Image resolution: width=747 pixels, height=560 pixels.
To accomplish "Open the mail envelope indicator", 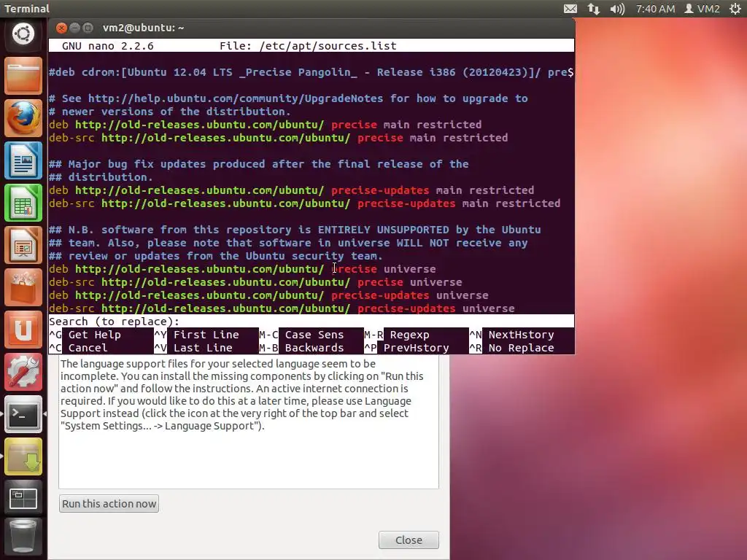I will tap(570, 9).
